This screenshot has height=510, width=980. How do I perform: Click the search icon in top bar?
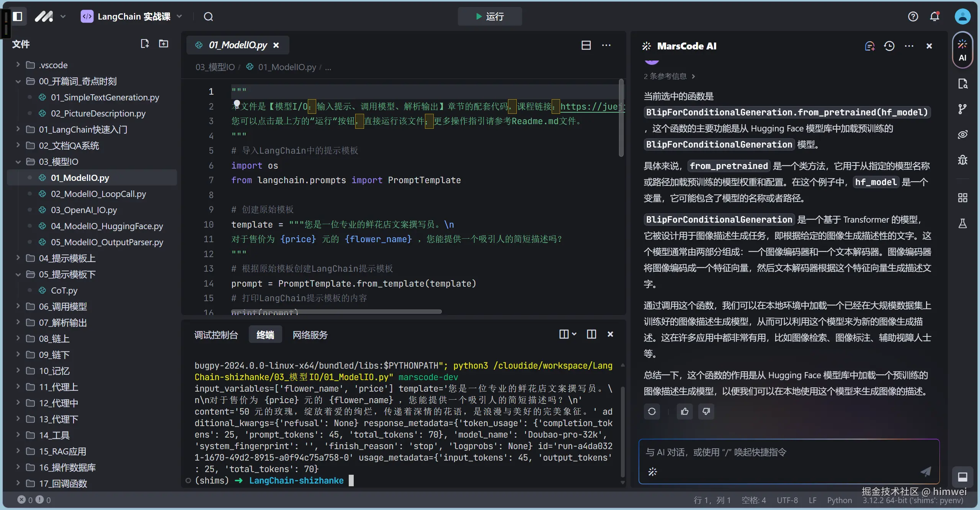point(209,16)
